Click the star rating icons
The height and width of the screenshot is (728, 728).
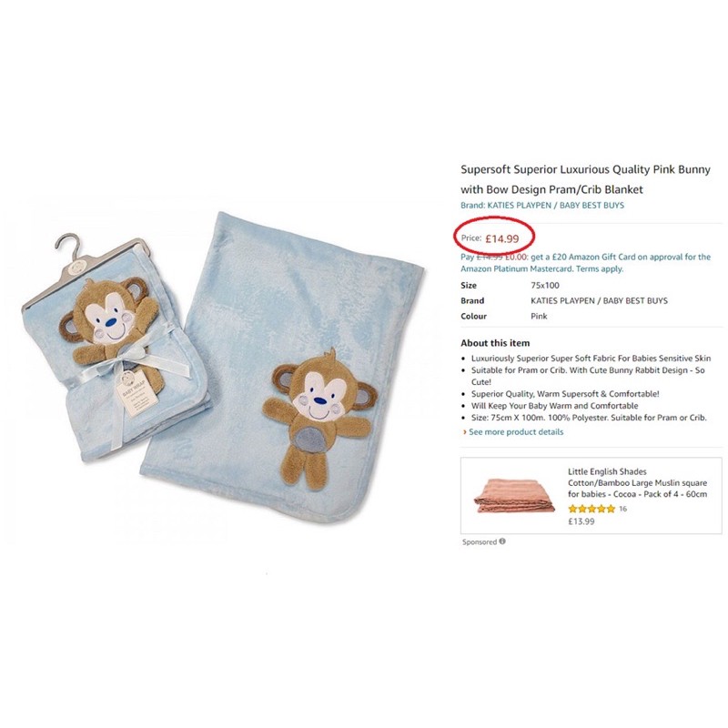pyautogui.click(x=591, y=509)
